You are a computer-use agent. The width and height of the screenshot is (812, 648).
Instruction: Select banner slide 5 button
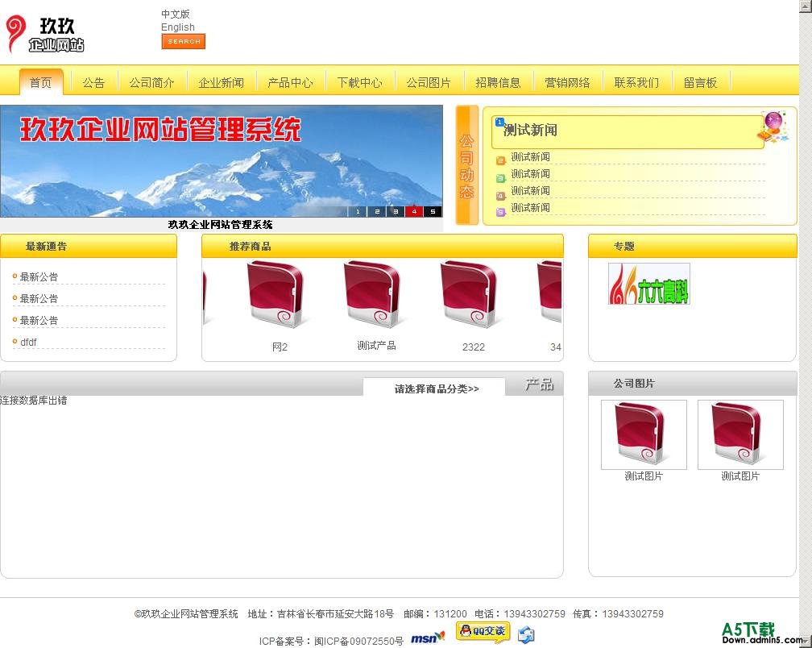(x=433, y=211)
